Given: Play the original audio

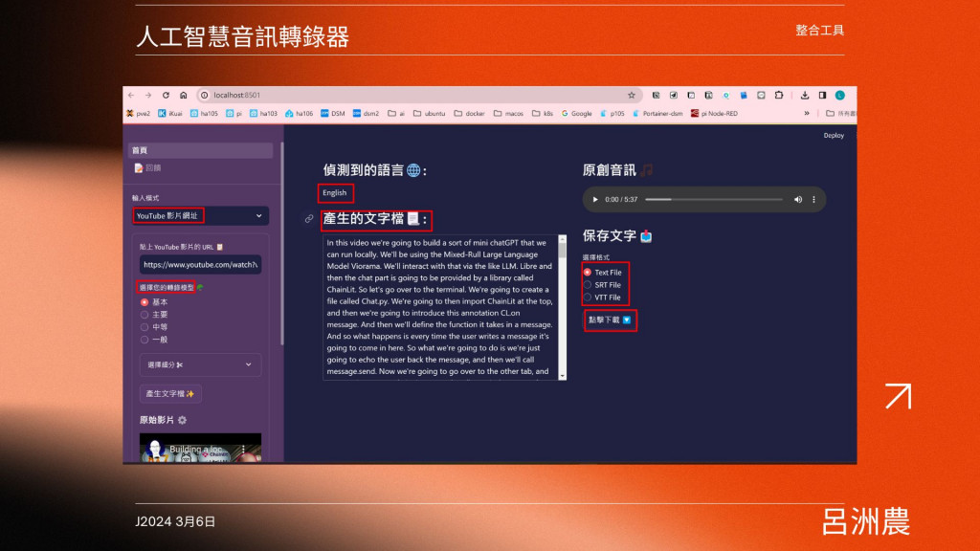Looking at the screenshot, I should (x=595, y=199).
